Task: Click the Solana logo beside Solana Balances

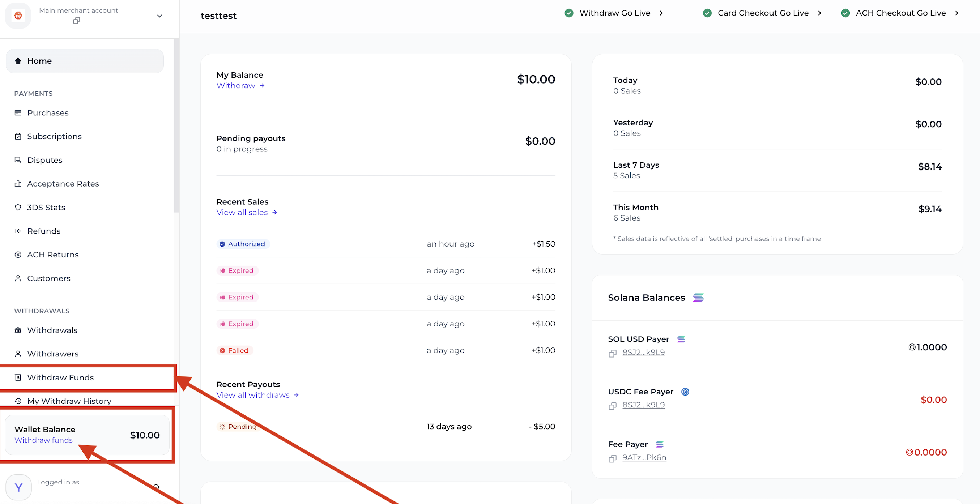Action: pyautogui.click(x=698, y=298)
